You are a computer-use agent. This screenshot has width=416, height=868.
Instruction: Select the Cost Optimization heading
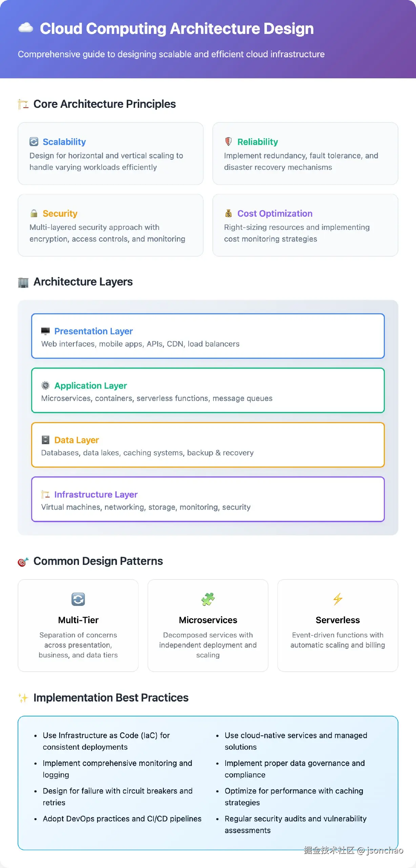pos(275,213)
